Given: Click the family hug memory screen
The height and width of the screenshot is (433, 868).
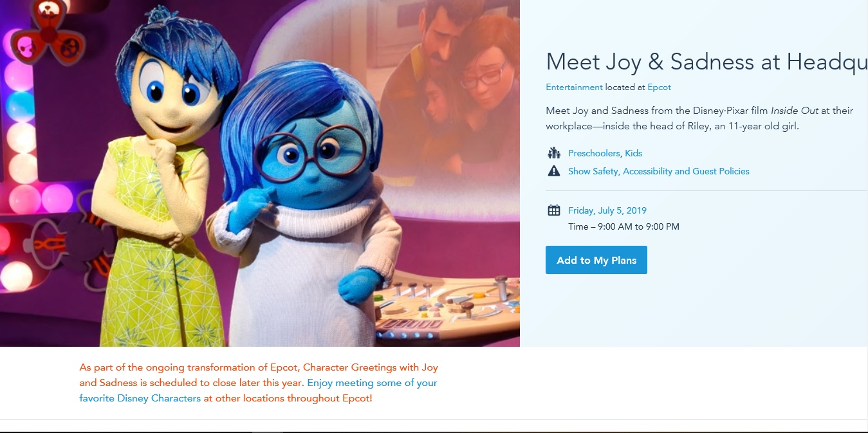Looking at the screenshot, I should pos(450,77).
